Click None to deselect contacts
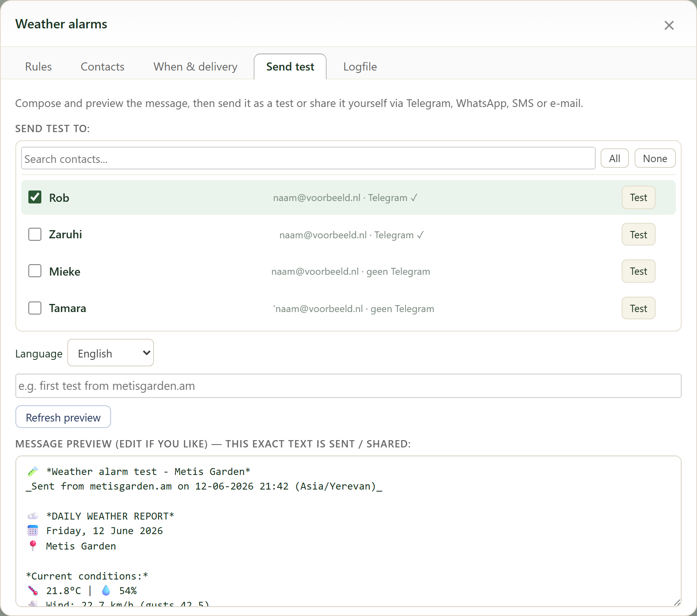This screenshot has width=697, height=616. (x=655, y=158)
